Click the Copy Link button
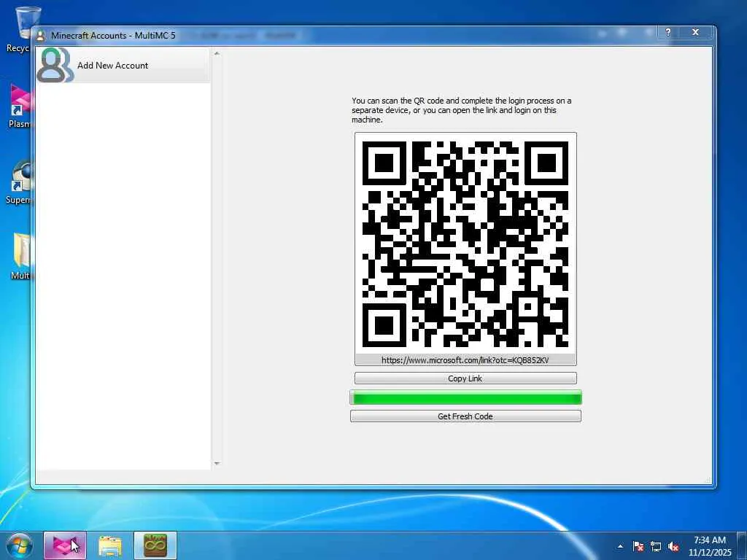The width and height of the screenshot is (747, 560). pyautogui.click(x=465, y=378)
